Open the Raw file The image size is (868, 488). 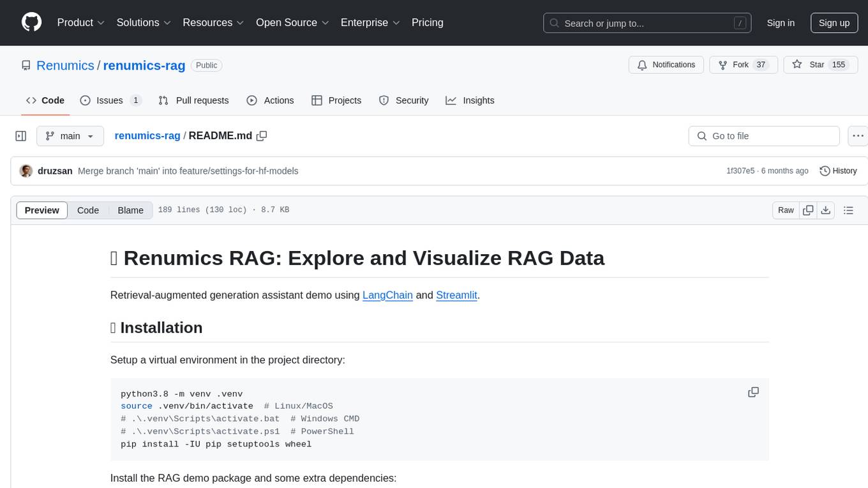(x=786, y=210)
